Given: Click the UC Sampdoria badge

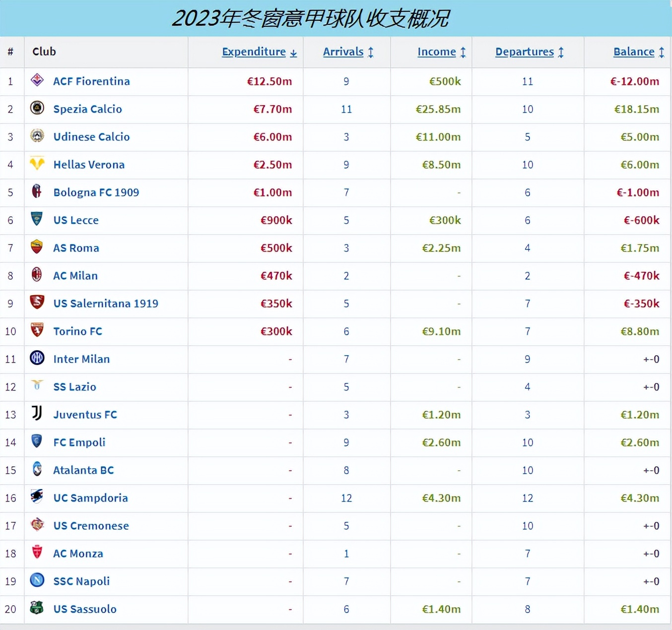Looking at the screenshot, I should point(37,498).
